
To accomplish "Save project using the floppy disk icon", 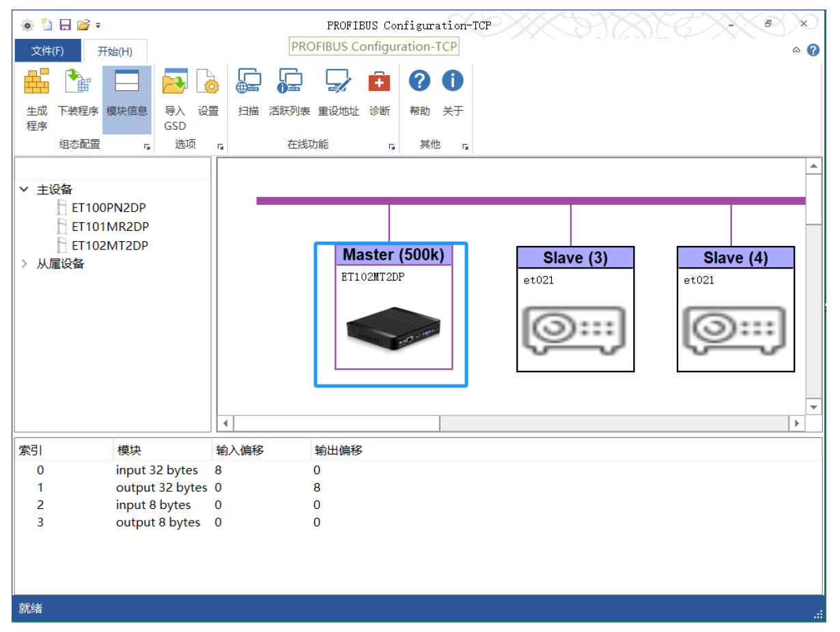I will point(65,25).
